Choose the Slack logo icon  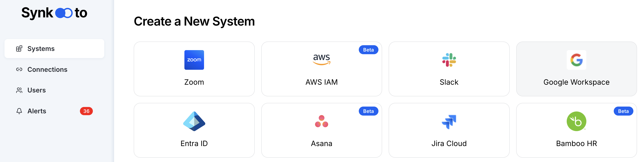pos(449,60)
